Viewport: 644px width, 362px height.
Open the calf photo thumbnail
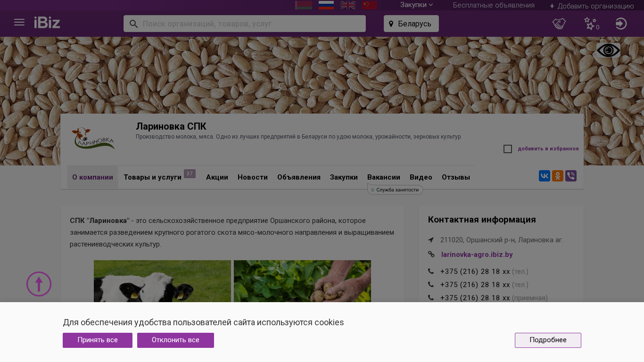pos(162,281)
